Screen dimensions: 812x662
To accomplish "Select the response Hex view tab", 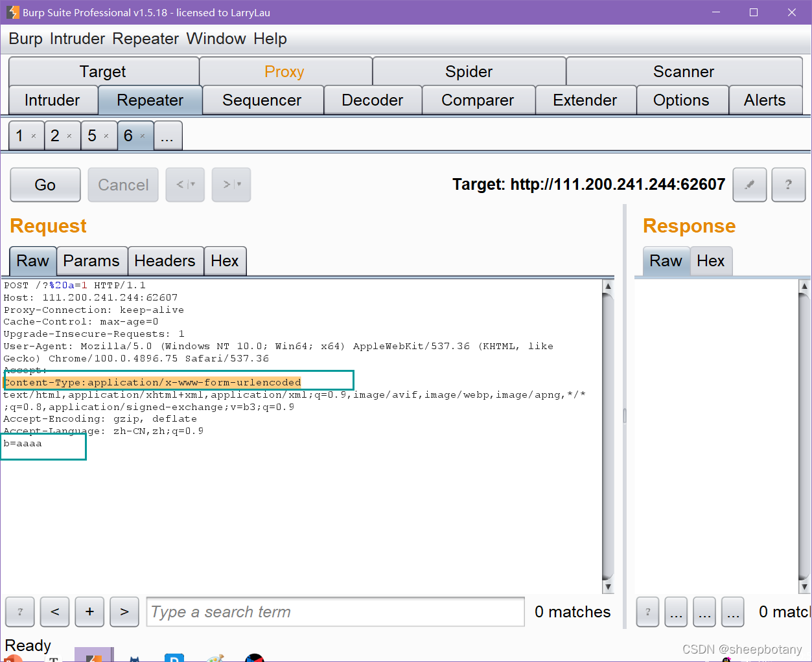I will pos(711,260).
